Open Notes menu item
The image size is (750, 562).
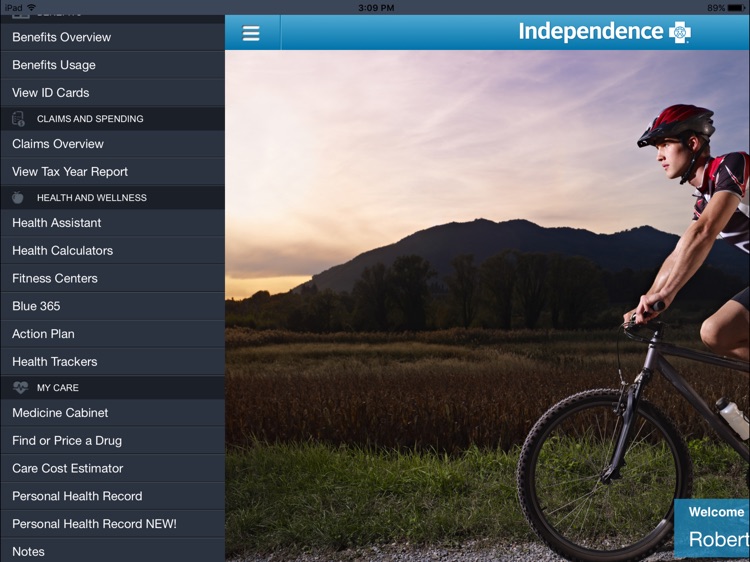112,550
